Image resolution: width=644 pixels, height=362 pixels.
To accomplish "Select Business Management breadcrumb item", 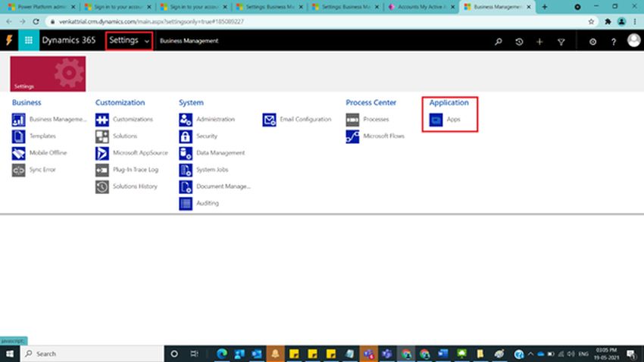I will click(x=189, y=41).
